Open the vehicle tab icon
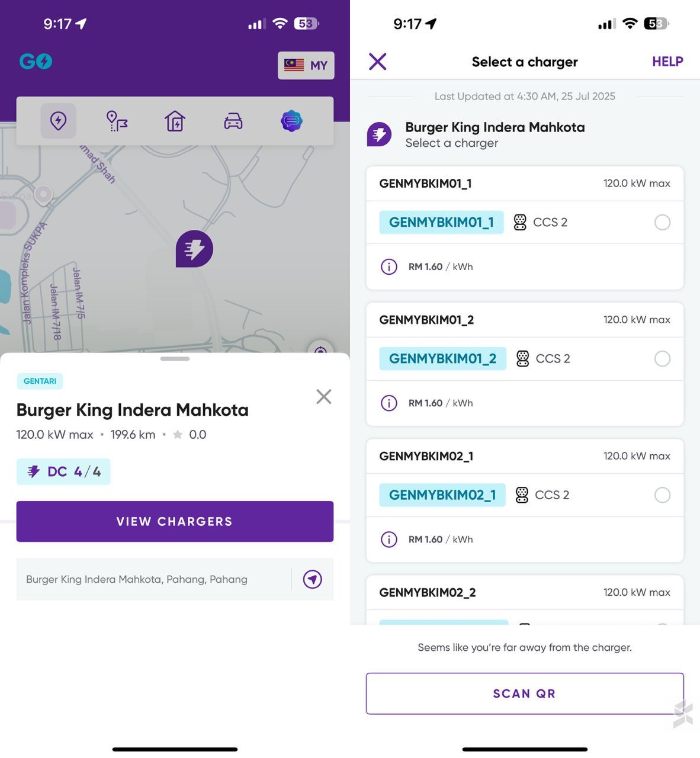Viewport: 700px width, 758px height. pos(233,121)
